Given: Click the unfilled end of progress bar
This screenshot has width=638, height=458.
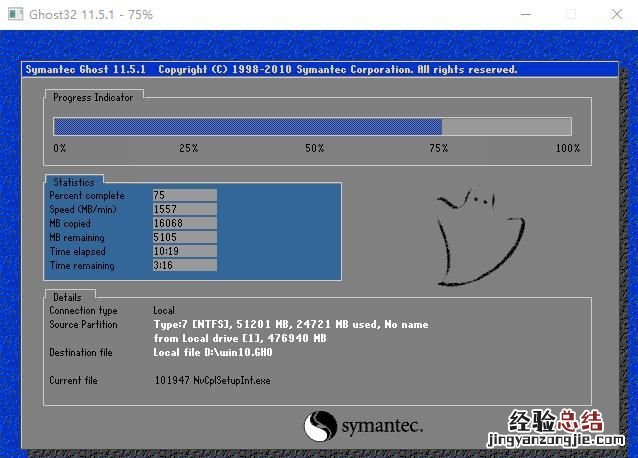Looking at the screenshot, I should click(x=506, y=126).
